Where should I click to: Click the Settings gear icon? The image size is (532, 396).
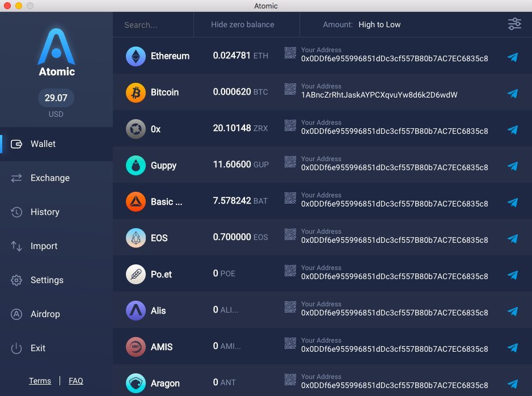18,280
